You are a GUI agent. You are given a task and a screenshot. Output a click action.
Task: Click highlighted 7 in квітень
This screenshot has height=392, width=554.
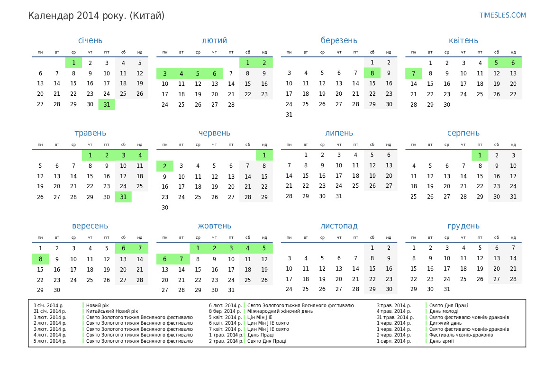(x=413, y=73)
